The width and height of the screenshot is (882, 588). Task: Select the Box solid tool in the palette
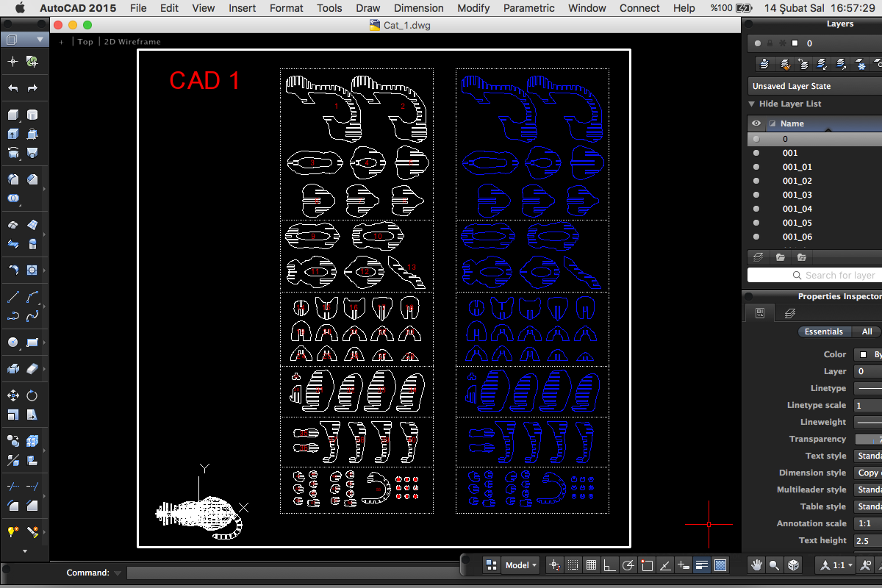[x=13, y=115]
